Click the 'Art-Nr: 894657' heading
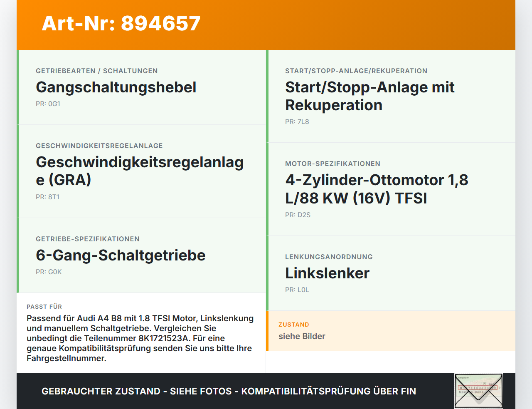The image size is (532, 409). [121, 23]
